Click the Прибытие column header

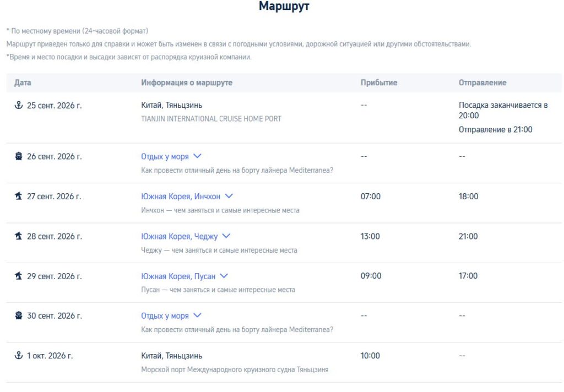(379, 83)
